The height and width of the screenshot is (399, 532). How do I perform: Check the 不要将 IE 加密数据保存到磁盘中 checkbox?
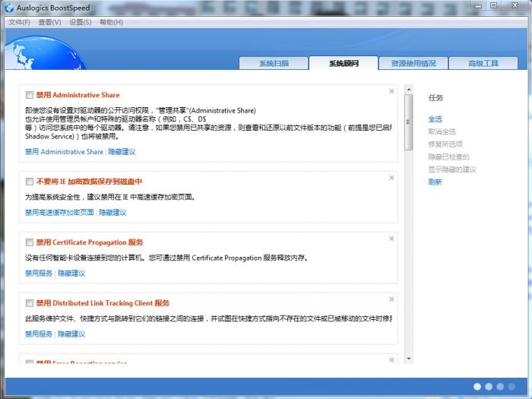pyautogui.click(x=30, y=182)
